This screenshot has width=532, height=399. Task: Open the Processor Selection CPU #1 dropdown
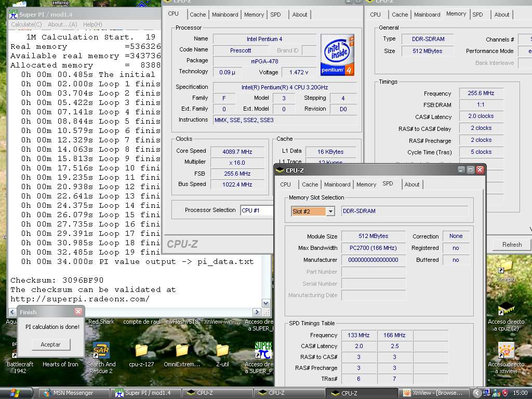[257, 210]
